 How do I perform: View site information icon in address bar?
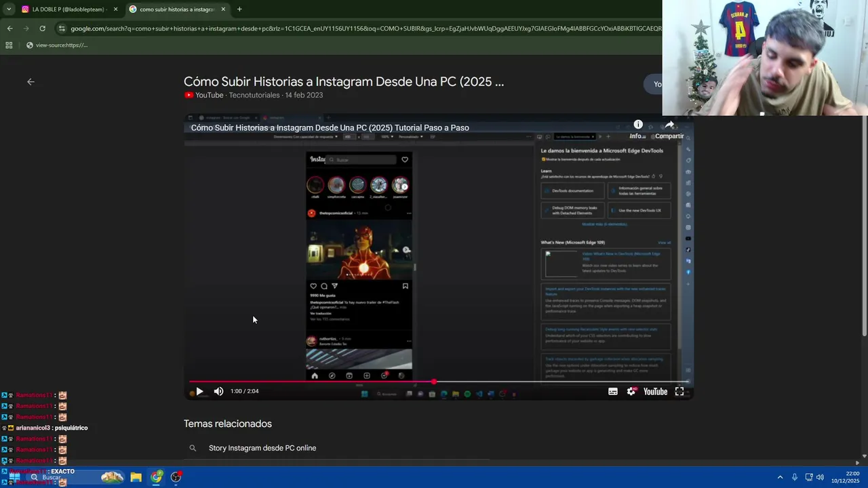pyautogui.click(x=62, y=28)
